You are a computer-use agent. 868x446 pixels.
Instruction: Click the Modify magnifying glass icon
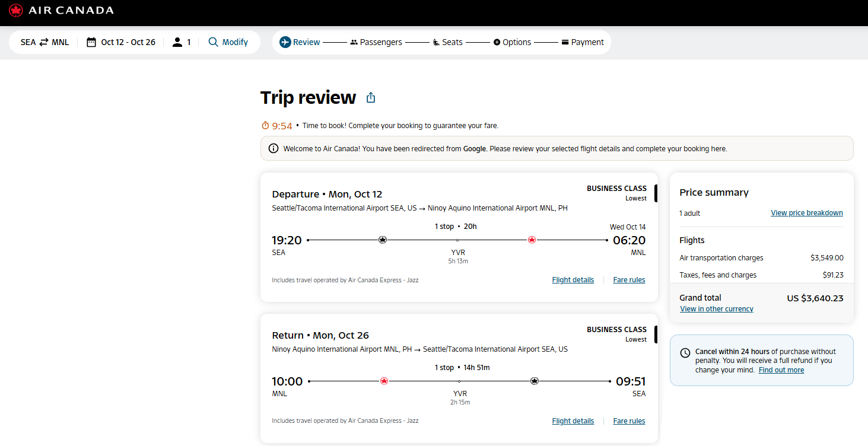(x=214, y=42)
